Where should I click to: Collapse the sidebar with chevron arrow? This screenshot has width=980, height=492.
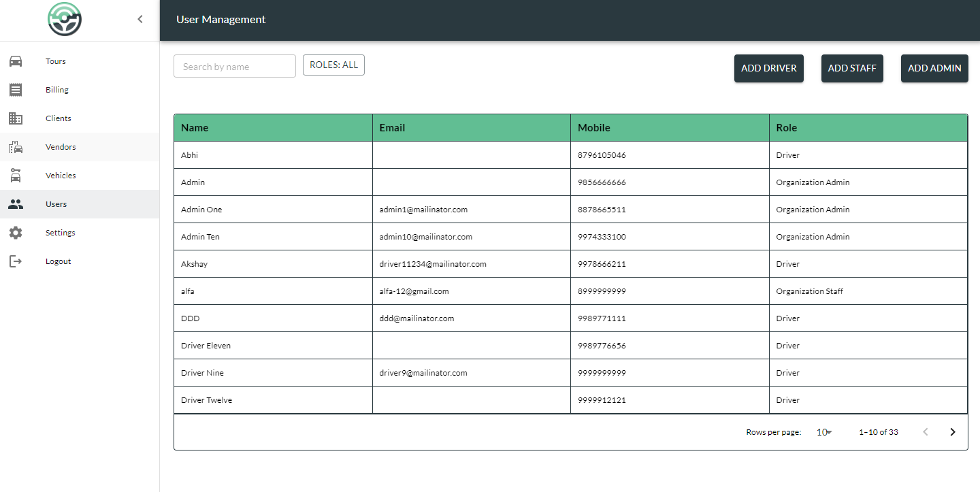coord(140,19)
